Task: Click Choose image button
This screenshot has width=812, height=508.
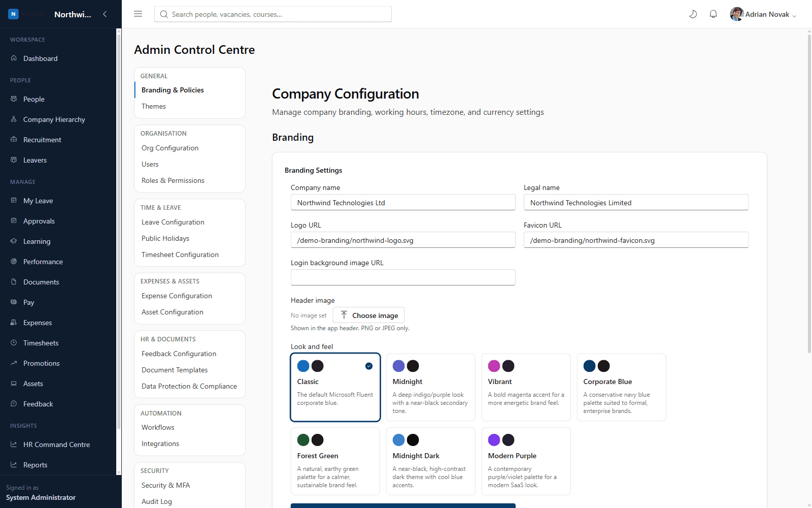Action: click(x=369, y=315)
